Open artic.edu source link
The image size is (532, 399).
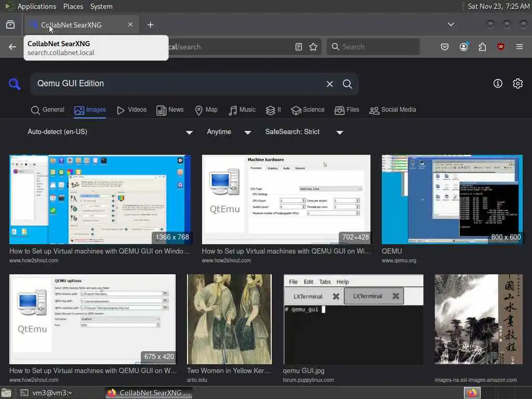(x=197, y=380)
